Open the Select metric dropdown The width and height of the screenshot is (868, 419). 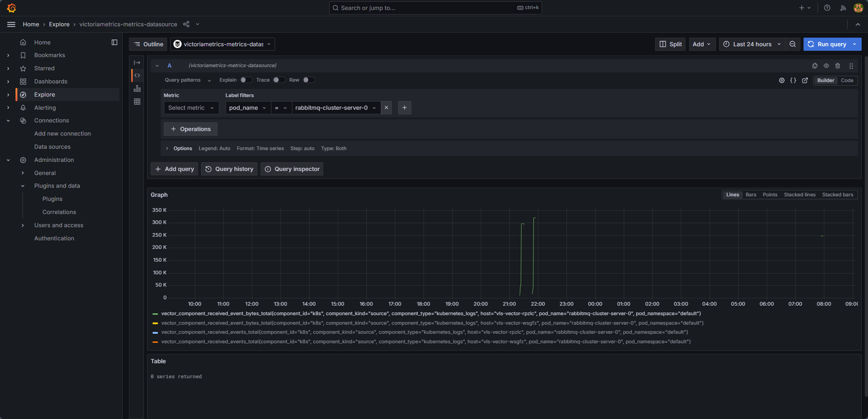coord(191,107)
